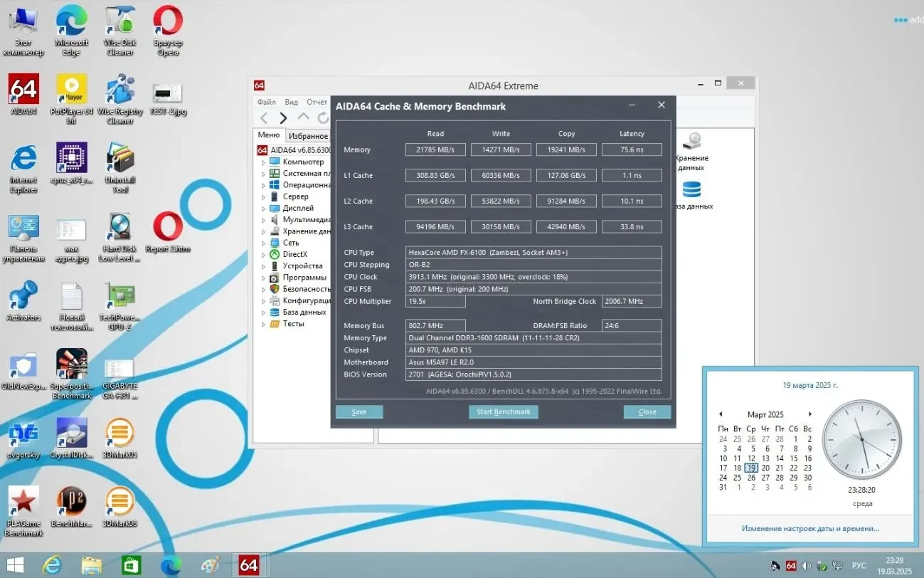Open the Файл menu

click(267, 103)
